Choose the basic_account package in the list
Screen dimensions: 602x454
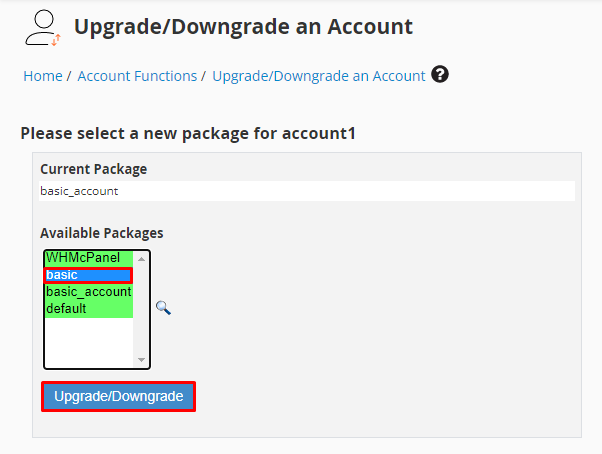88,292
